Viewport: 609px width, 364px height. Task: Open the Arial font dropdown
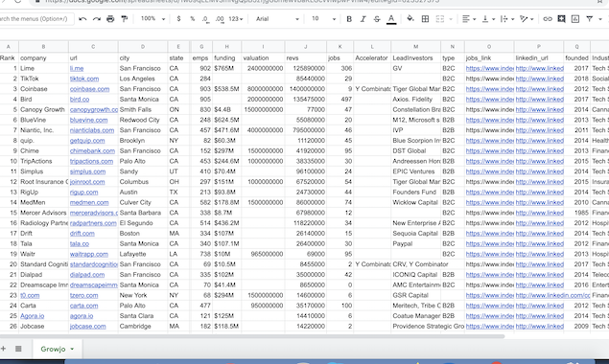277,18
